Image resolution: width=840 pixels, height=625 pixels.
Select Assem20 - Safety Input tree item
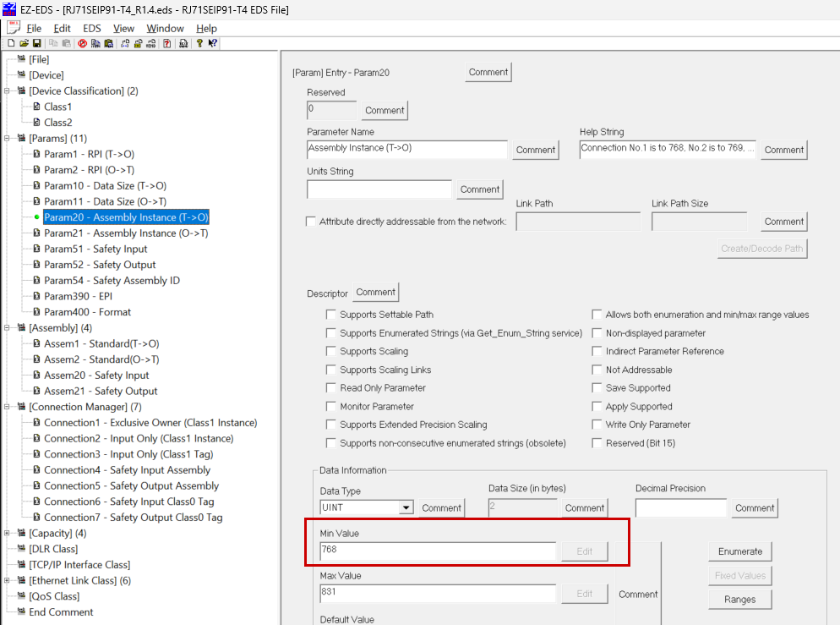tap(96, 376)
